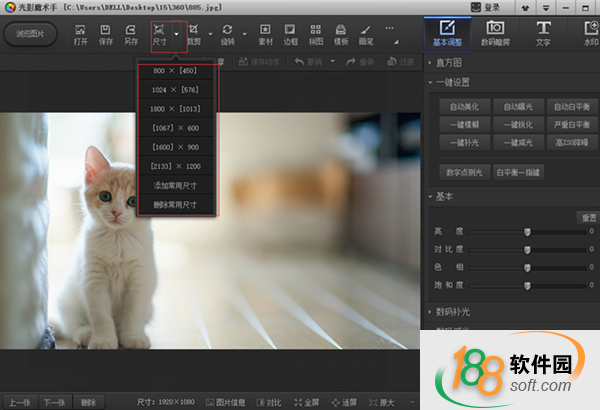Apply 一键模糊 one-click blur
Image resolution: width=600 pixels, height=410 pixels.
click(465, 125)
